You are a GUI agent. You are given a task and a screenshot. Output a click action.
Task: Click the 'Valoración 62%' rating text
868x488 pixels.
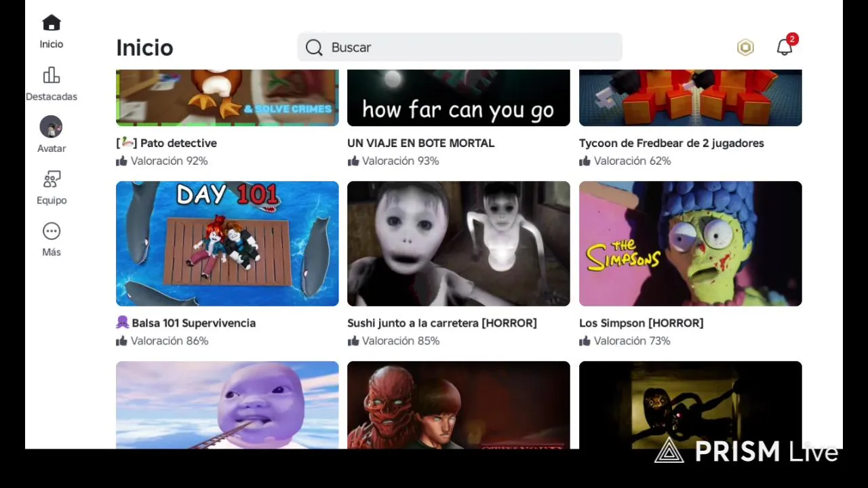(x=633, y=161)
